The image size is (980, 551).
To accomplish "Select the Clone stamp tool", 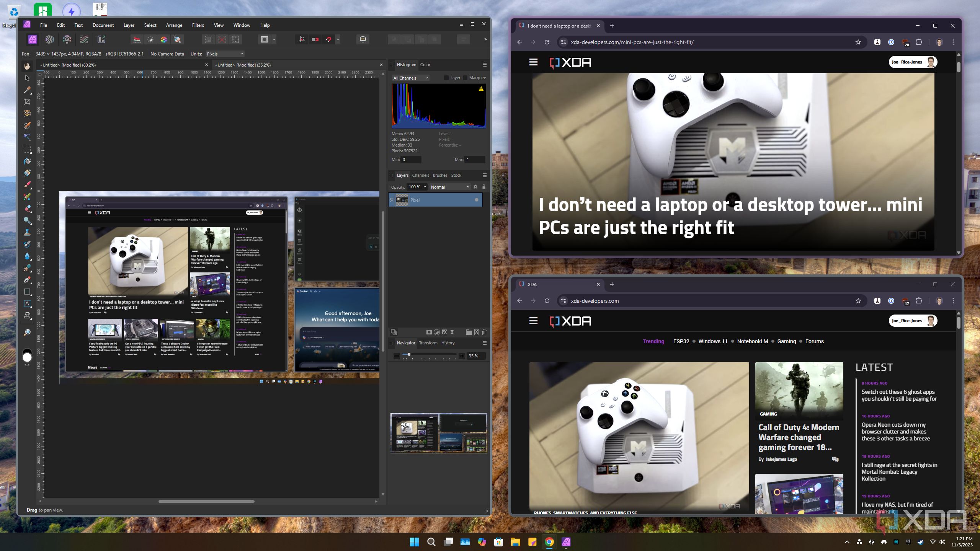I will point(27,232).
